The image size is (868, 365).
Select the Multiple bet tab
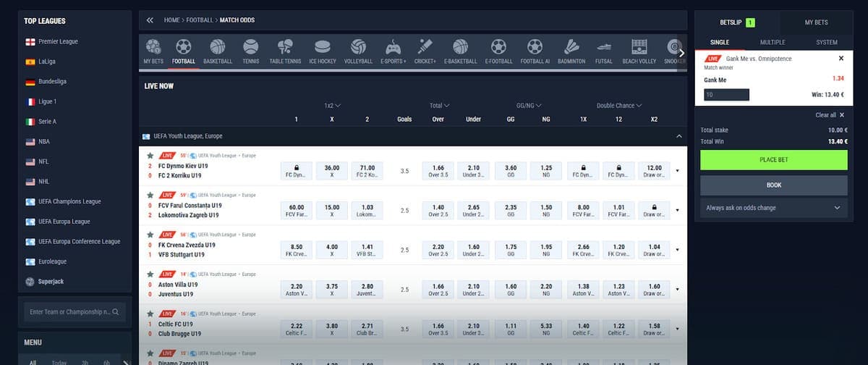773,42
